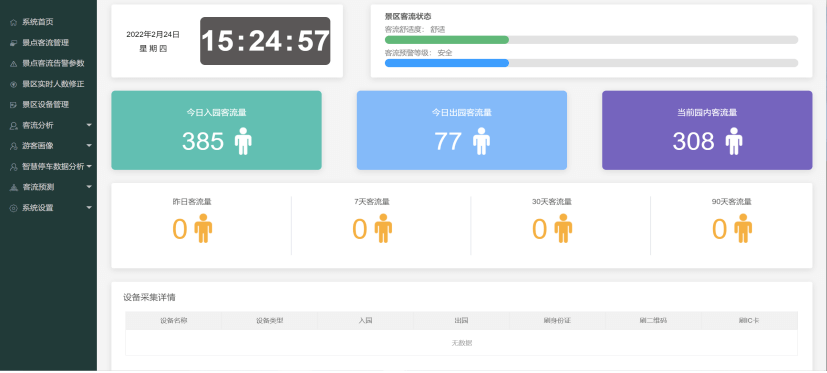827x373 pixels.
Task: Click the 30天客流量 label
Action: tap(552, 202)
